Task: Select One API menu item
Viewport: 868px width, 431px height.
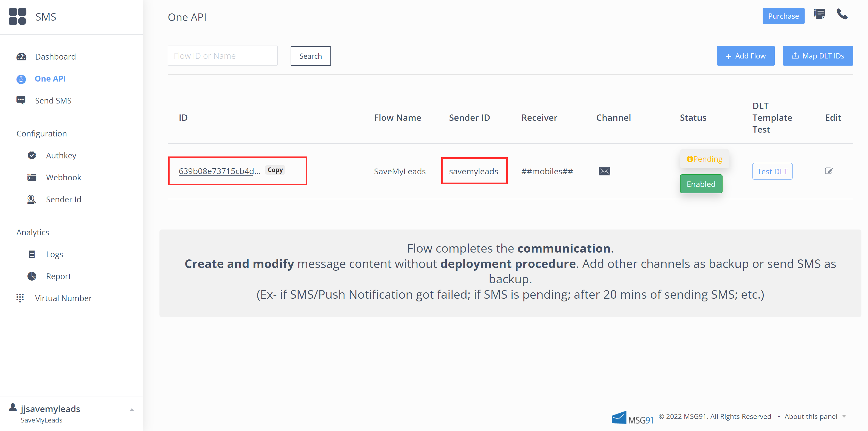Action: (50, 79)
